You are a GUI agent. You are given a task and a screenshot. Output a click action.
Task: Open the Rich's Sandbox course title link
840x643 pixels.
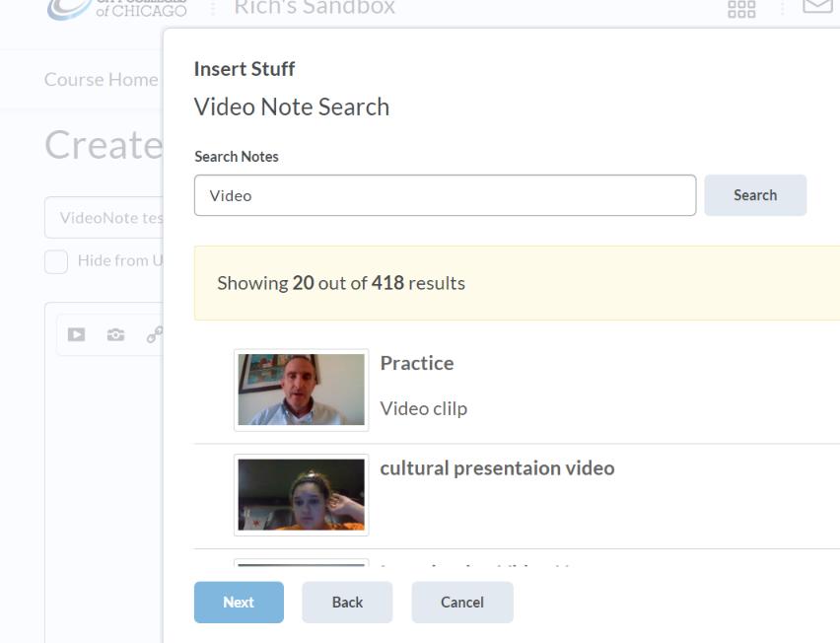(315, 8)
